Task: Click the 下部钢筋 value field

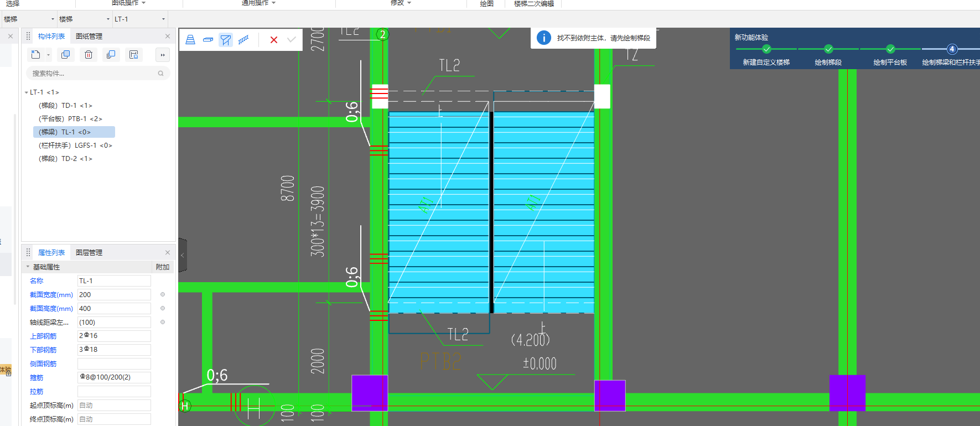Action: pos(114,350)
